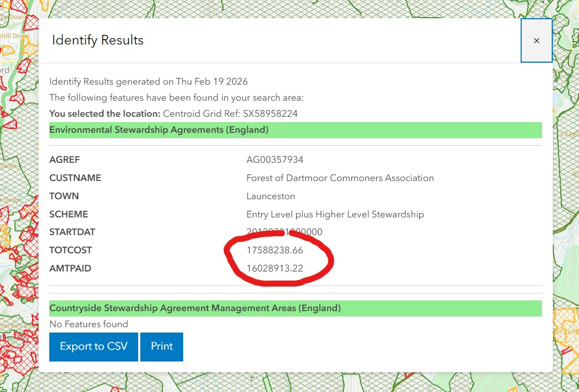The width and height of the screenshot is (579, 392).
Task: Click the results generated date line
Action: (x=148, y=81)
